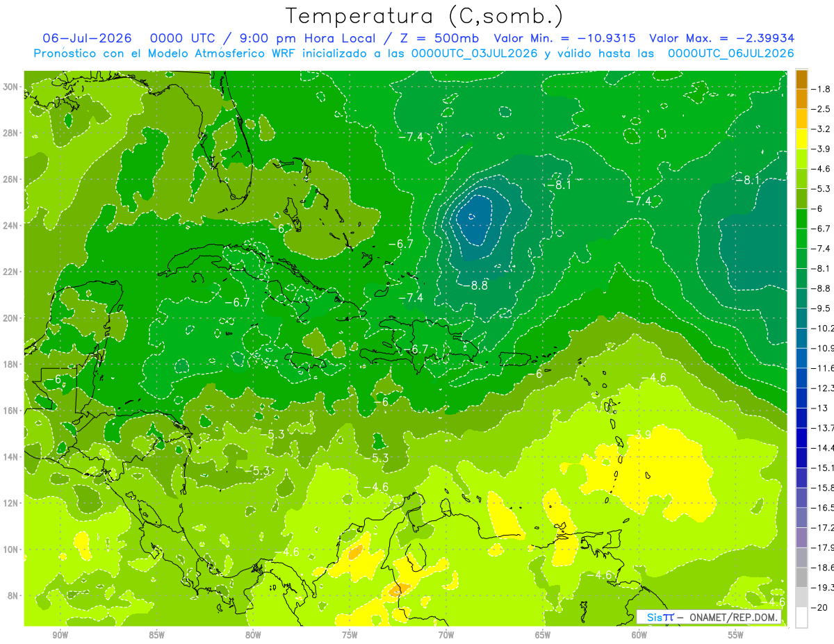Image resolution: width=834 pixels, height=644 pixels.
Task: Click the "-10.2" colorbar tick label
Action: [x=823, y=329]
